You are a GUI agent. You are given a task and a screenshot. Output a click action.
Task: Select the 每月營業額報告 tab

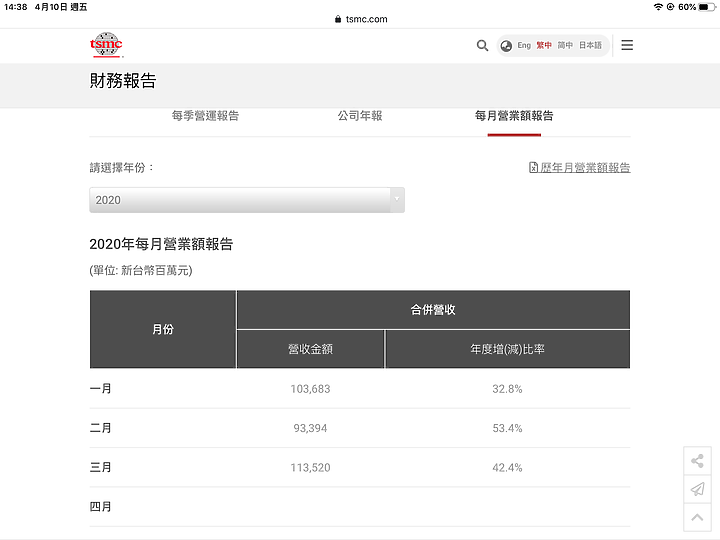click(x=514, y=116)
